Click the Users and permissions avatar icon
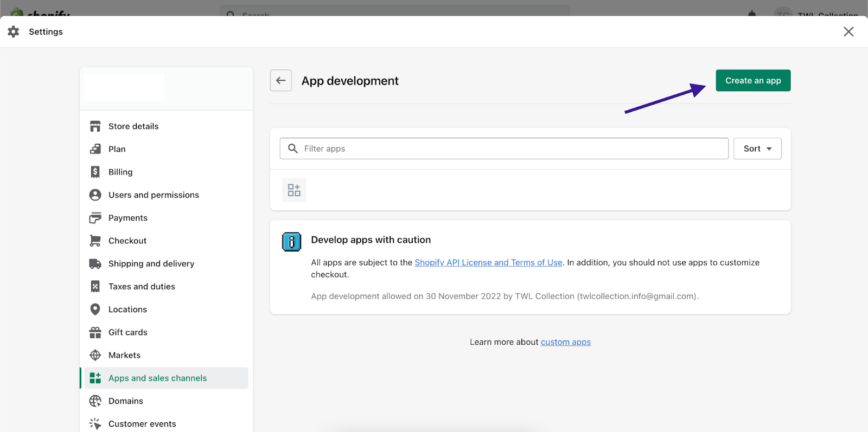 coord(95,195)
